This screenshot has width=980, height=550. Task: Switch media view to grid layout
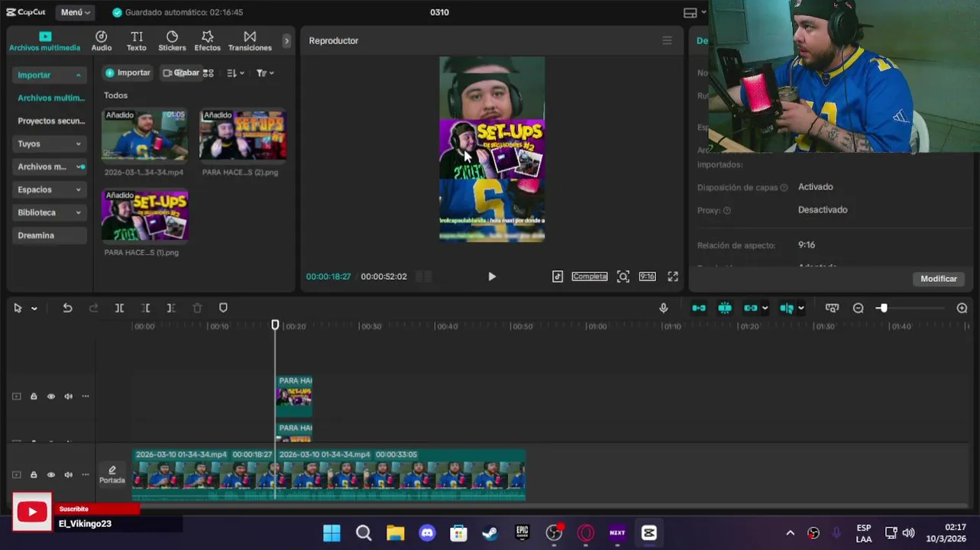[209, 73]
